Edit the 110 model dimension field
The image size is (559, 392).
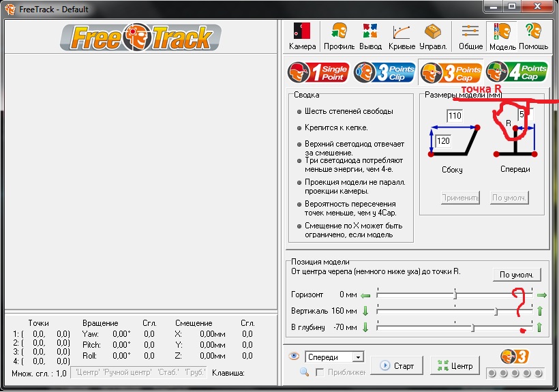[x=455, y=115]
